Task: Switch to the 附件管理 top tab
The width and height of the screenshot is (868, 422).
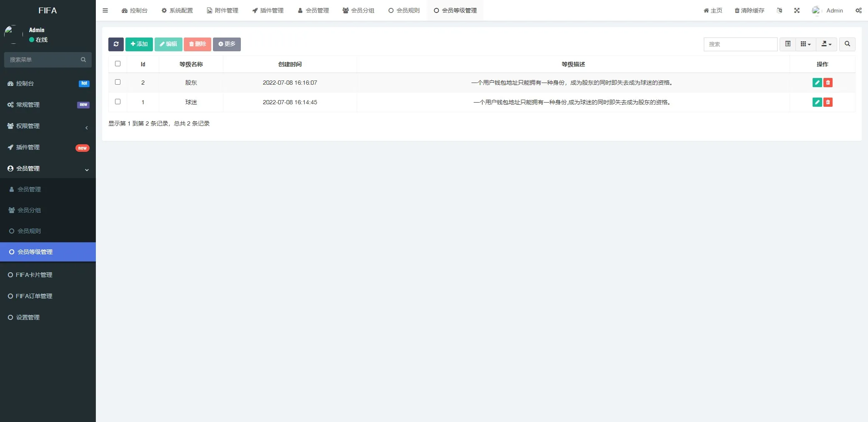Action: tap(223, 10)
